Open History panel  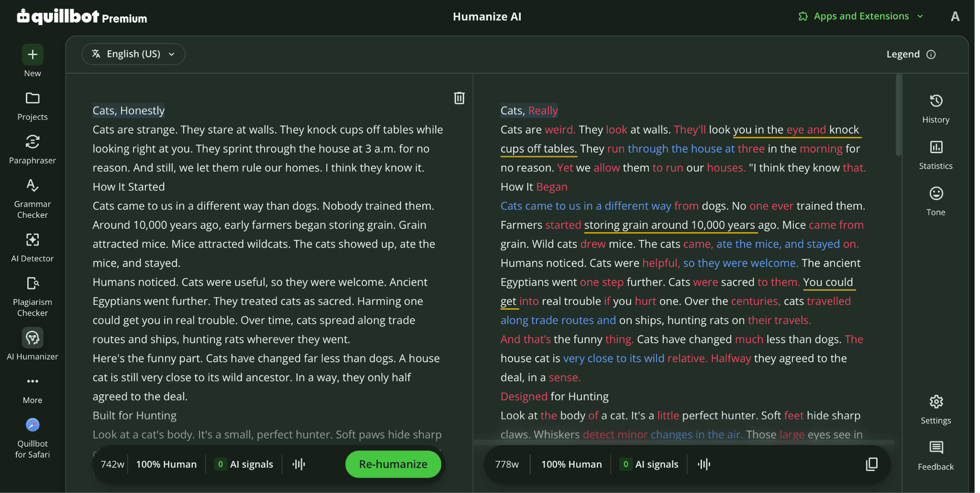coord(936,109)
